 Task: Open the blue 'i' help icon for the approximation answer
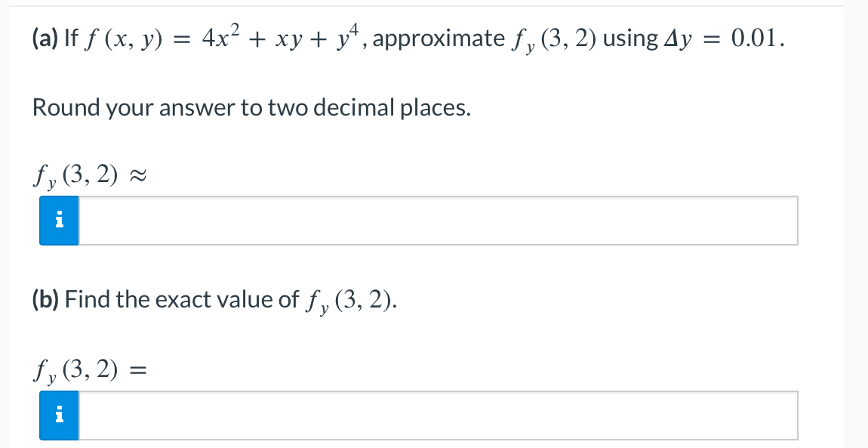[58, 220]
